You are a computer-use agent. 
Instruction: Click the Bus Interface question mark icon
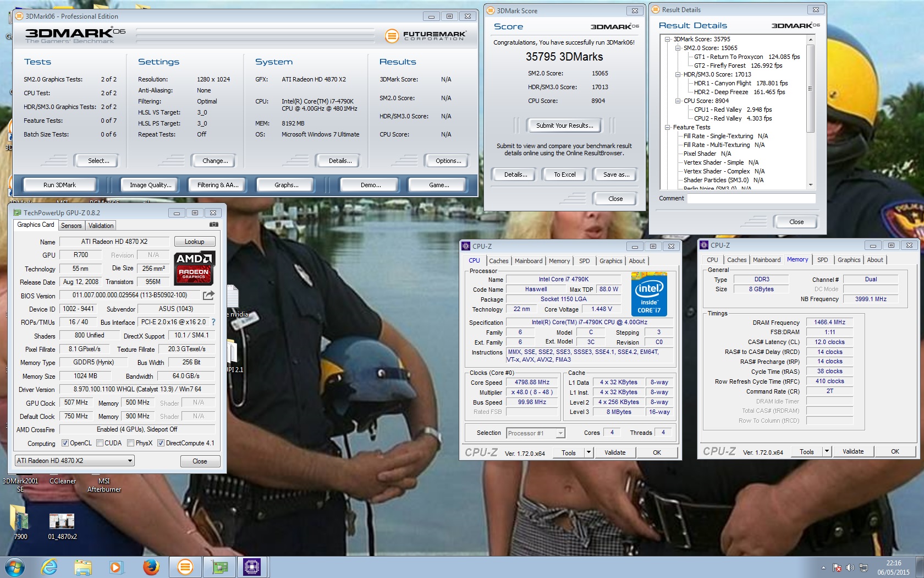coord(213,322)
